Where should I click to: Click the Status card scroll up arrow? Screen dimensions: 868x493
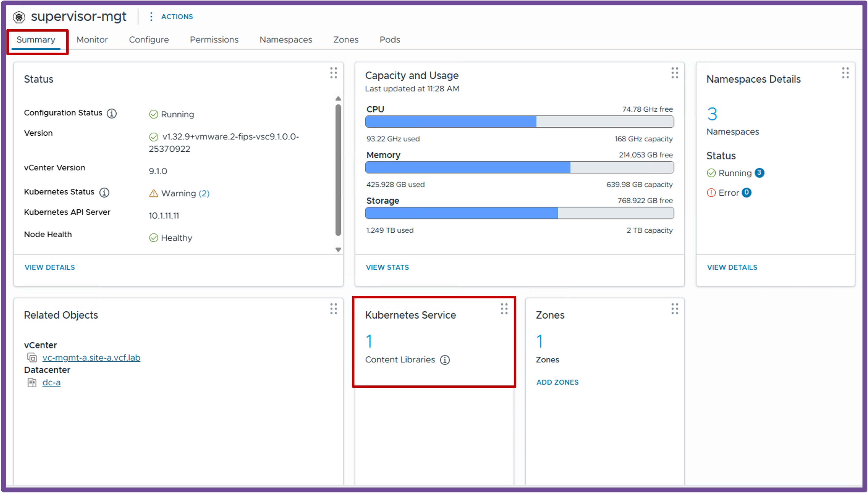338,98
